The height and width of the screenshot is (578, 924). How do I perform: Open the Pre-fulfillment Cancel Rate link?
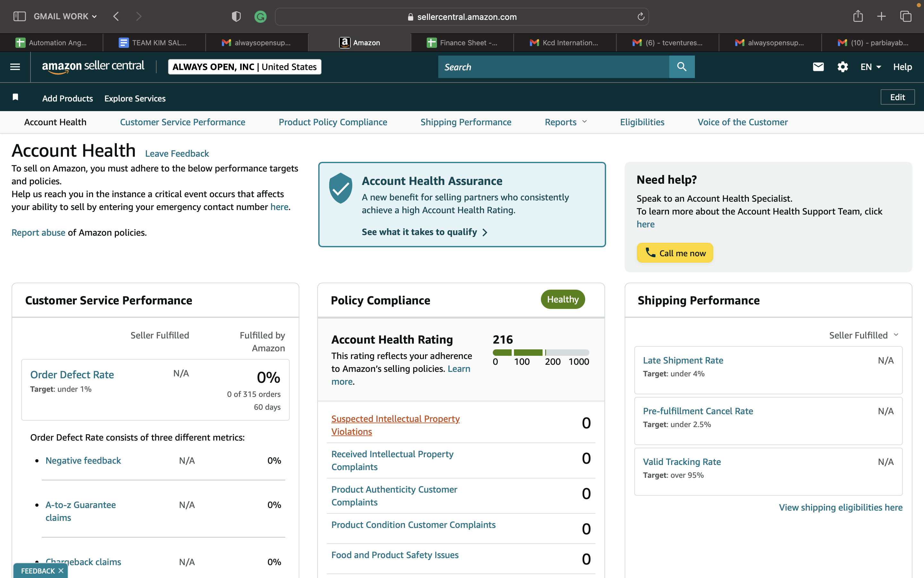[x=698, y=411]
